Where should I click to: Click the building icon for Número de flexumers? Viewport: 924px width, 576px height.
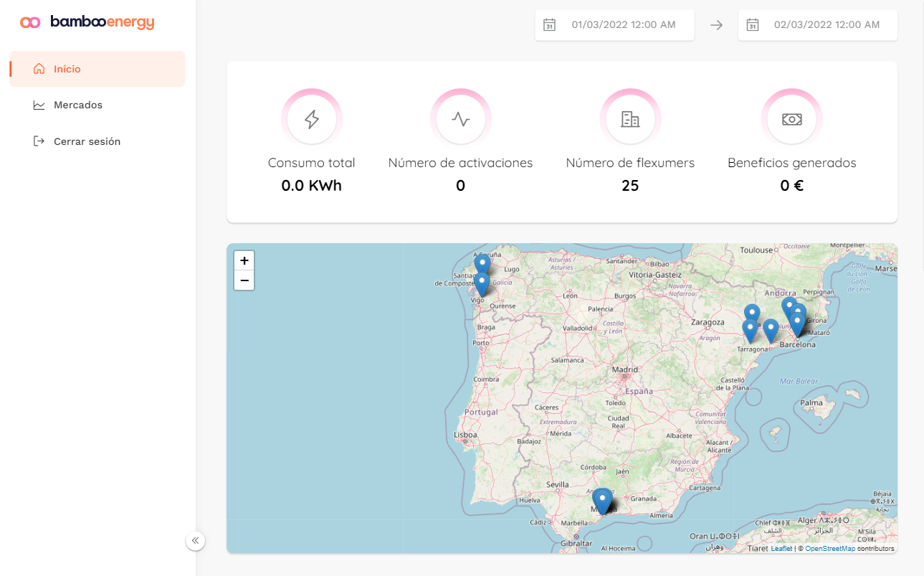630,119
